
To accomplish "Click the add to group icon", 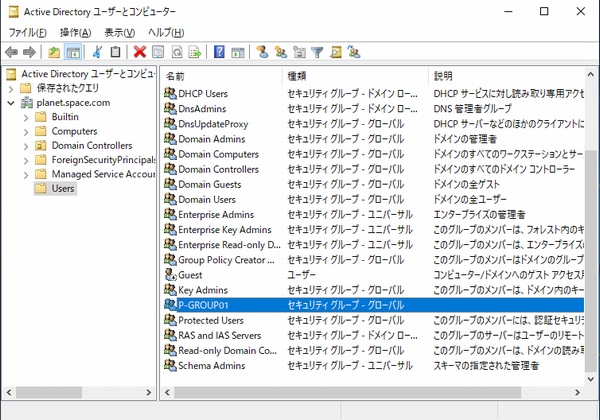I will coord(354,52).
